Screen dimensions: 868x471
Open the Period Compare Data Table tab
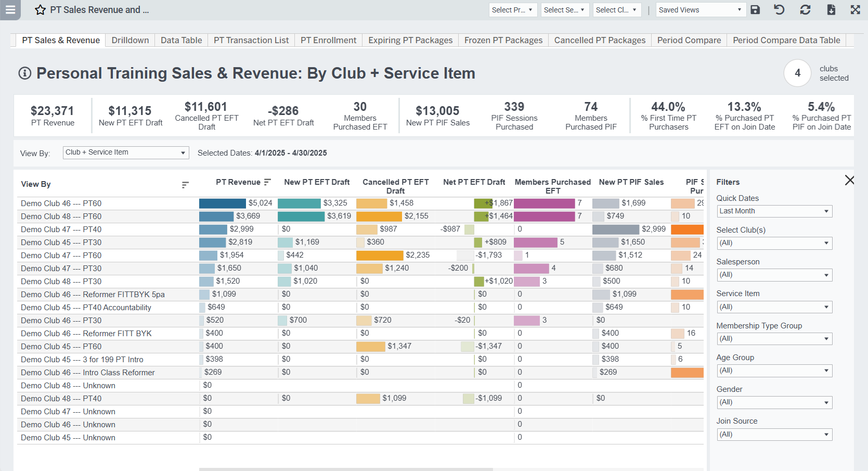point(786,40)
